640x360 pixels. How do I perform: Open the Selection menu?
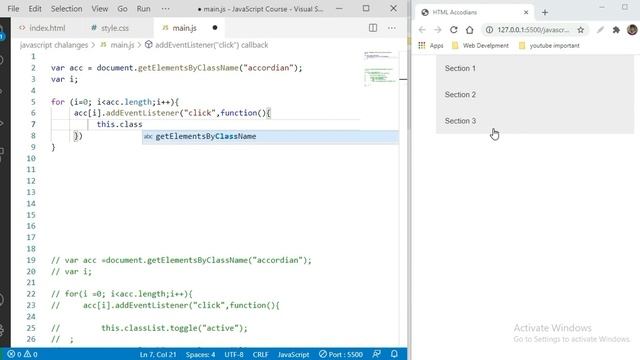[x=66, y=9]
